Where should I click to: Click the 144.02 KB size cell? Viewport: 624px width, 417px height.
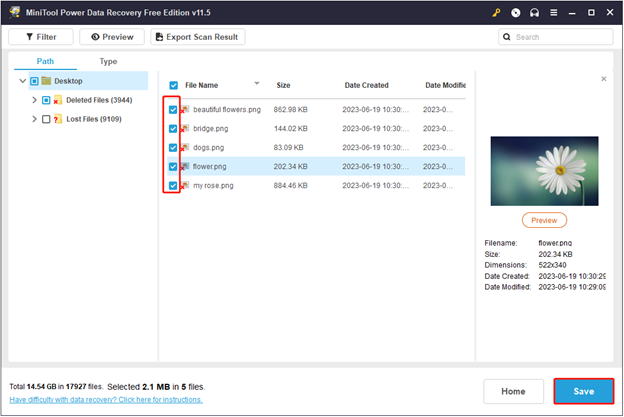click(291, 129)
